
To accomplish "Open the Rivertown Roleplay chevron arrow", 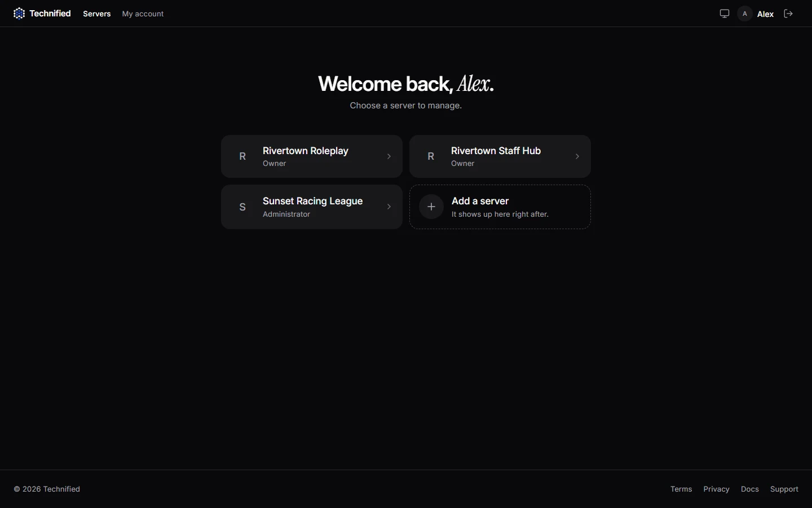I will 389,156.
